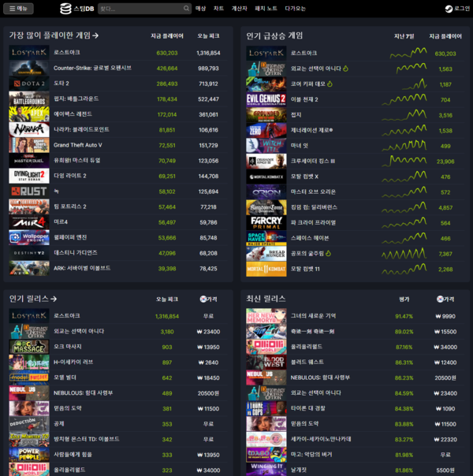Click the flame icon beside 공포의 굶주림
The height and width of the screenshot is (476, 473).
point(328,253)
